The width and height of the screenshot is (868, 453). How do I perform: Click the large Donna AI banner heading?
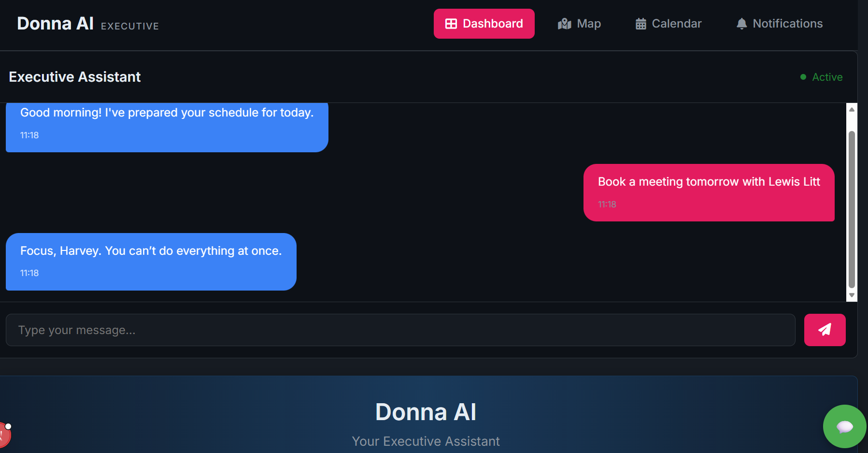tap(426, 412)
